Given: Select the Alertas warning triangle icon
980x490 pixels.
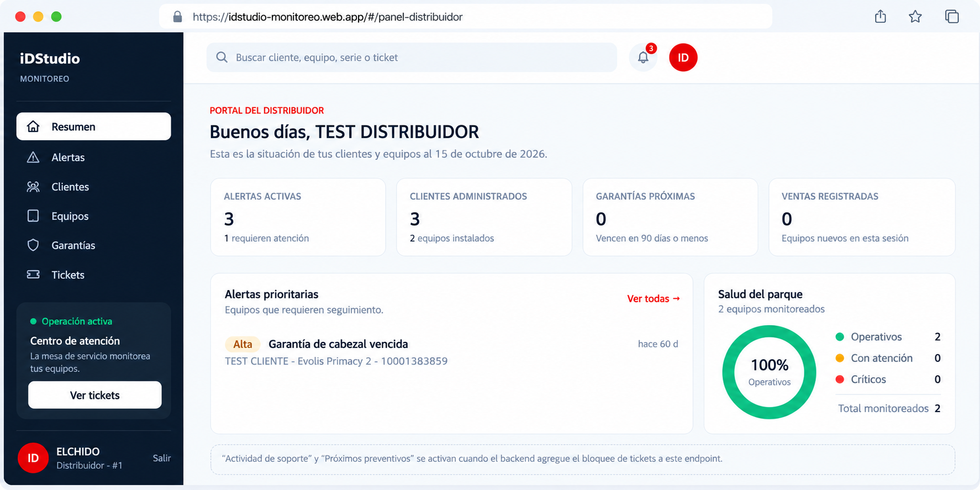Looking at the screenshot, I should (x=33, y=157).
